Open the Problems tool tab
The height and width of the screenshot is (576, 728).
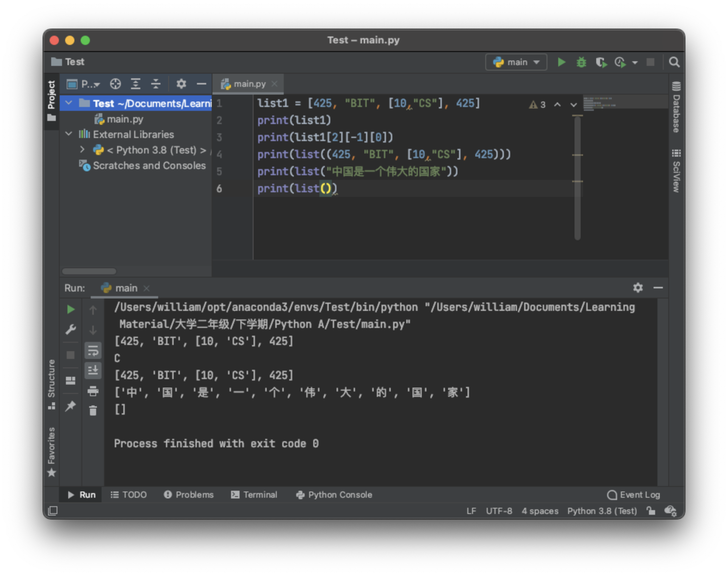pyautogui.click(x=189, y=495)
